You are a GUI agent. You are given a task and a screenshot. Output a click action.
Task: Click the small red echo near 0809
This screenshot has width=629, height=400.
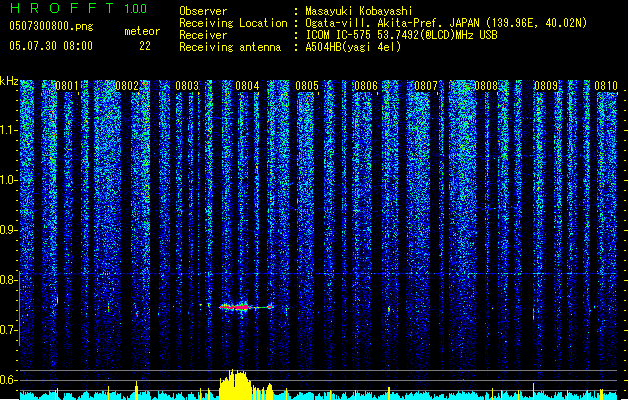point(534,314)
